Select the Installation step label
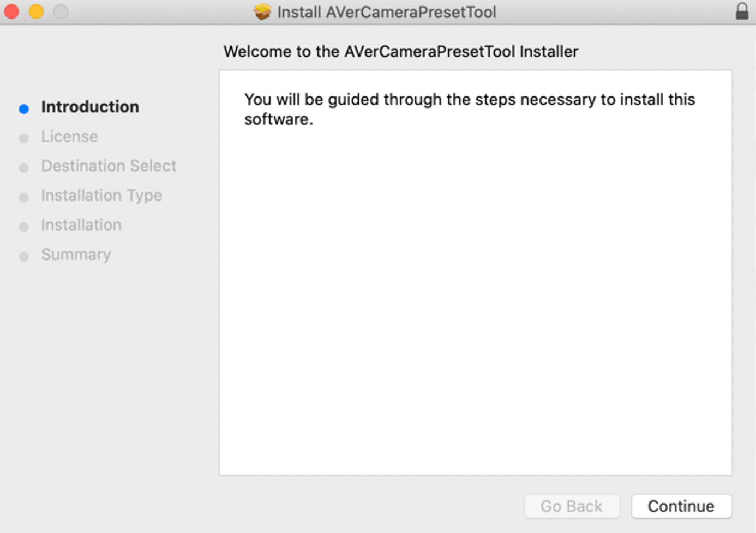This screenshot has width=756, height=533. tap(81, 225)
